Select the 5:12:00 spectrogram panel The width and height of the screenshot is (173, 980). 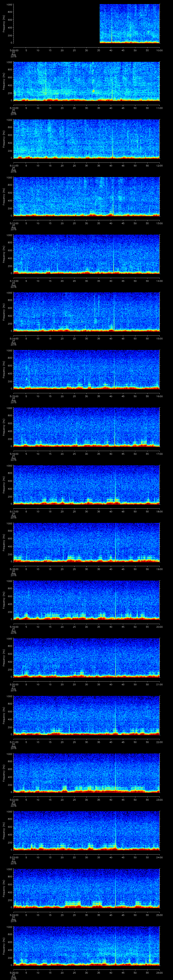[86, 196]
